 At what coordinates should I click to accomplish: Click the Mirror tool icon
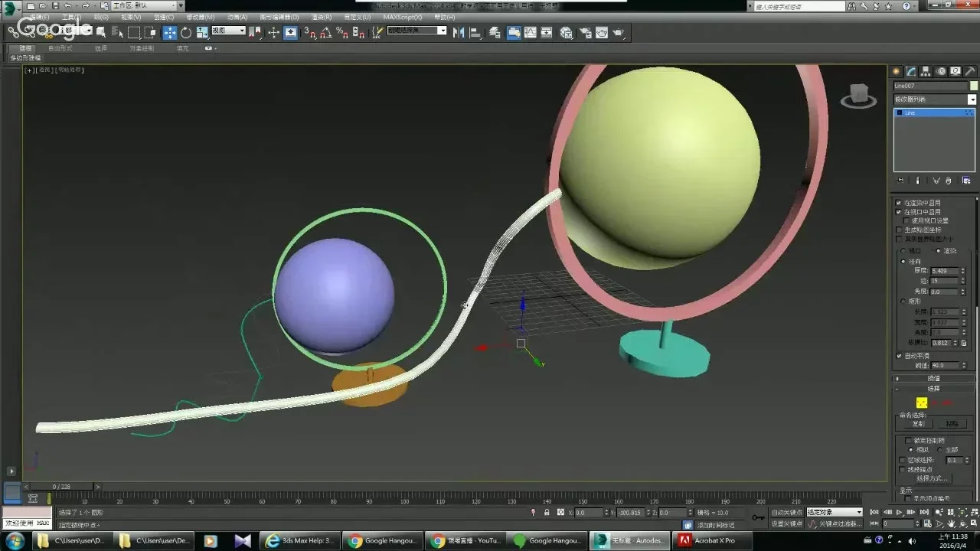459,32
